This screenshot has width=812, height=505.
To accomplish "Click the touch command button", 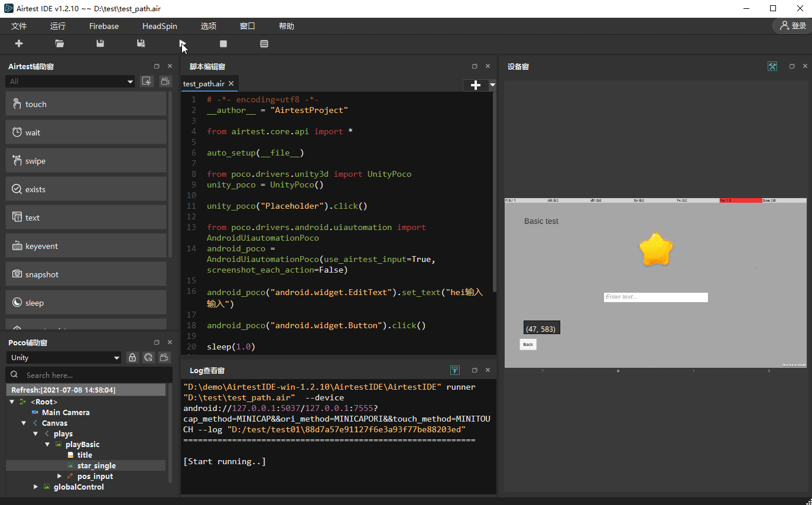I will pyautogui.click(x=86, y=104).
